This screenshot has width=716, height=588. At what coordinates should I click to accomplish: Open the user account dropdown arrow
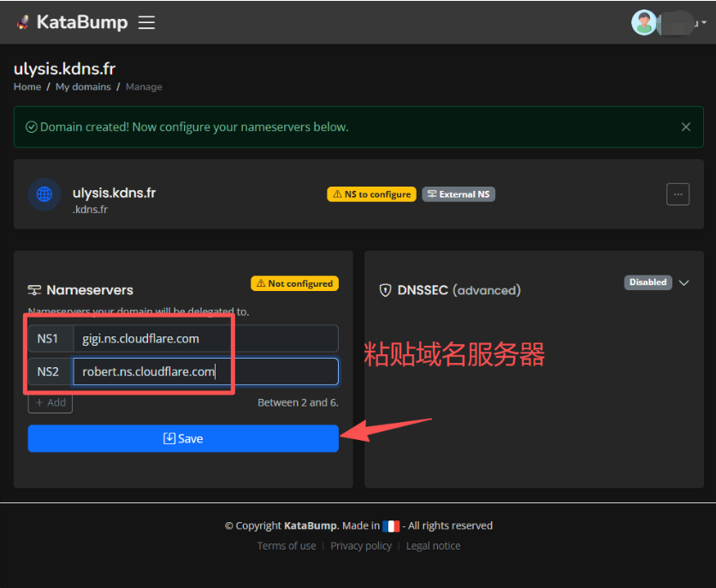(x=704, y=22)
